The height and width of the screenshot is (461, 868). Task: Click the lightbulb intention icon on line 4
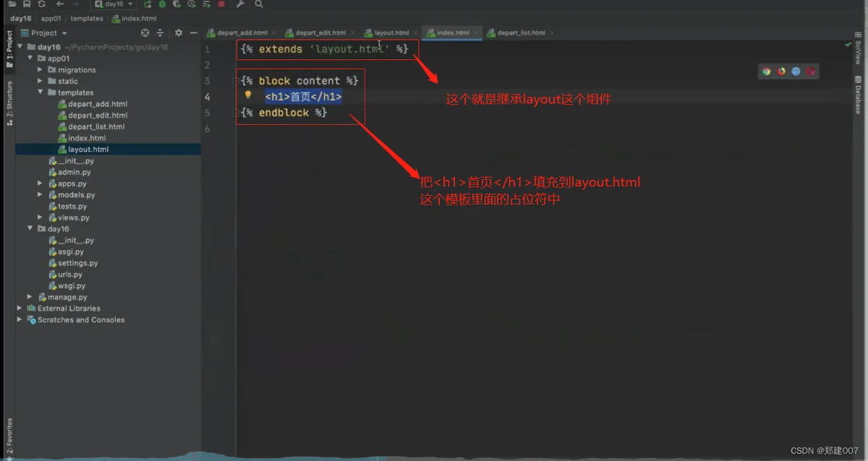(248, 95)
